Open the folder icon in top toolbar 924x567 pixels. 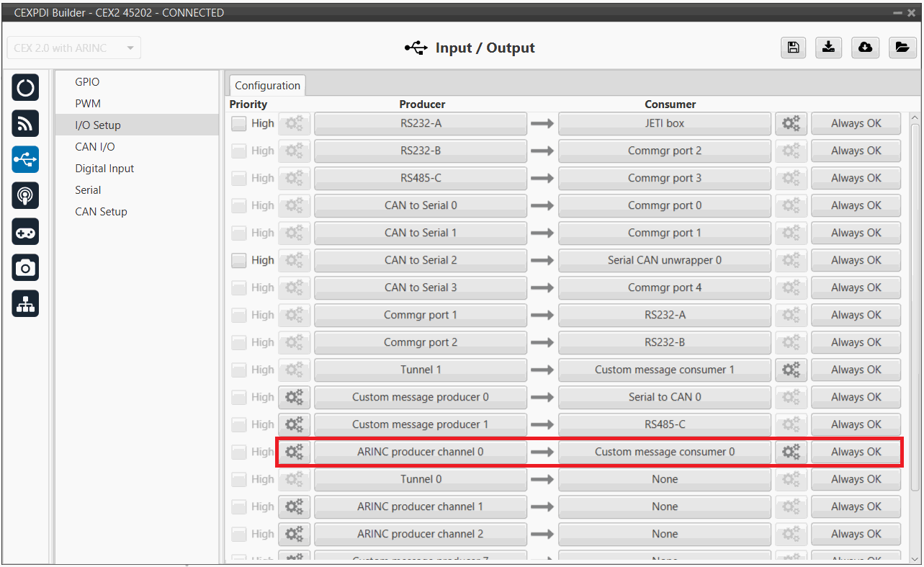point(901,48)
